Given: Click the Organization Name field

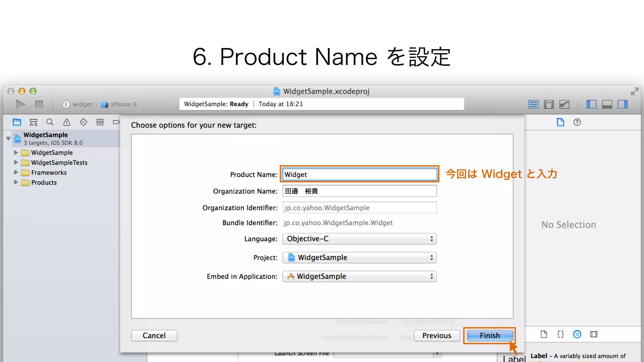Looking at the screenshot, I should click(359, 191).
